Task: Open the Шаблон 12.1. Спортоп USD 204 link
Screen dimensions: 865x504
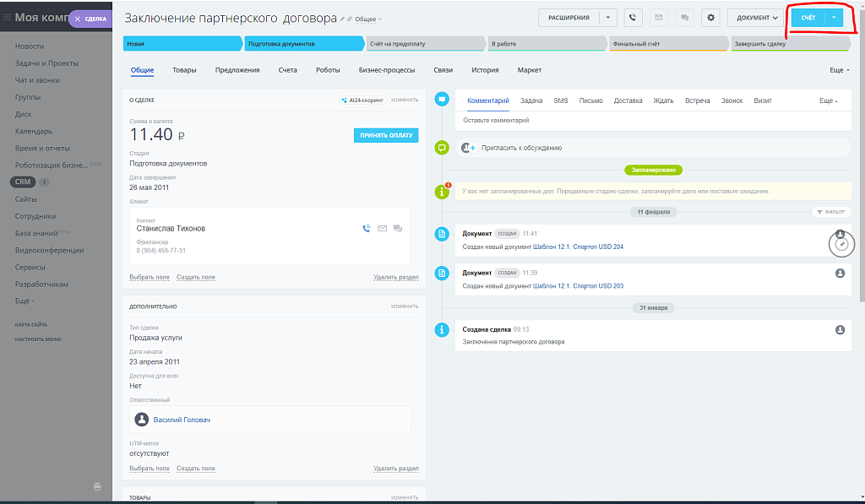Action: [x=579, y=247]
